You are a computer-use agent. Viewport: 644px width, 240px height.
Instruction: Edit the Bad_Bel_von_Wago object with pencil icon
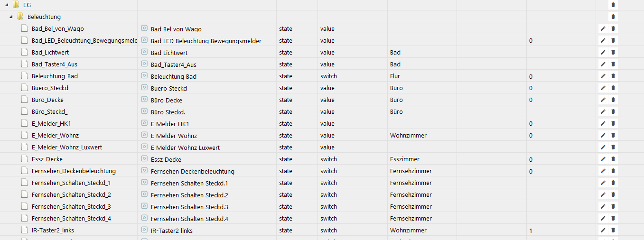coord(603,29)
